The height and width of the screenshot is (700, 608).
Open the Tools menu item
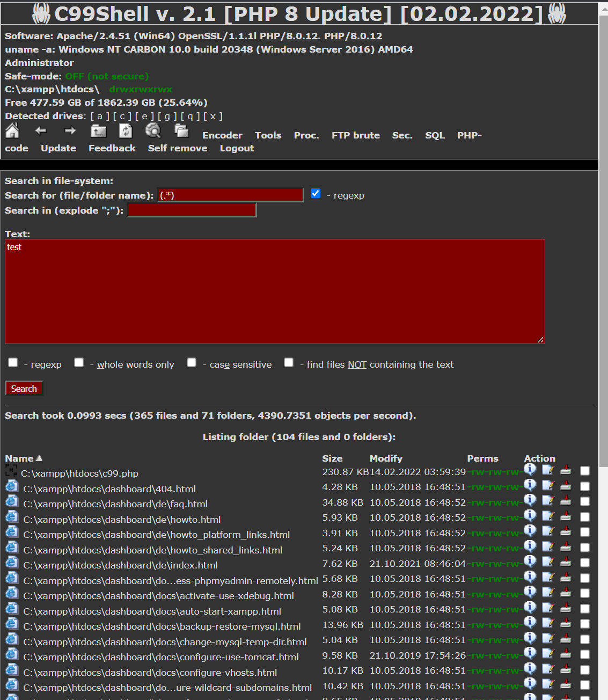pos(268,135)
